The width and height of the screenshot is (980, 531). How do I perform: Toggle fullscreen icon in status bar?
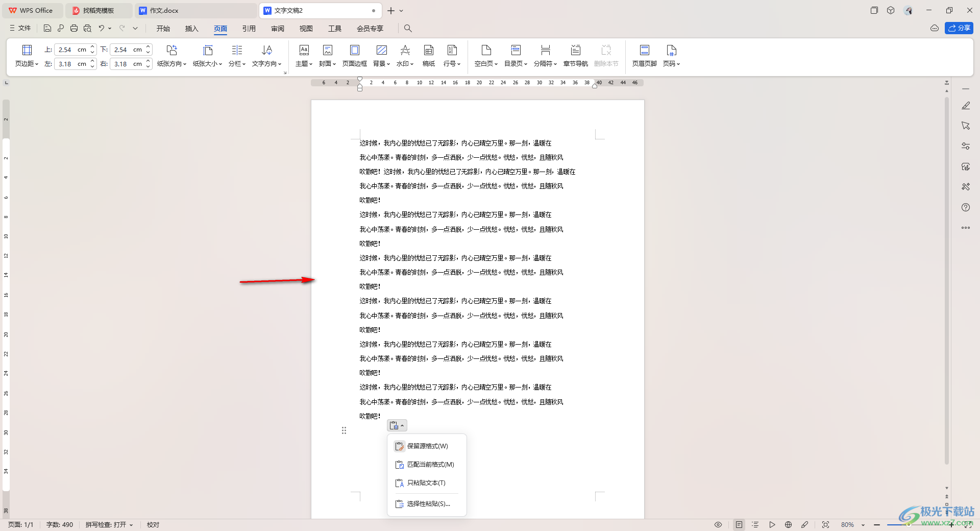pos(968,525)
